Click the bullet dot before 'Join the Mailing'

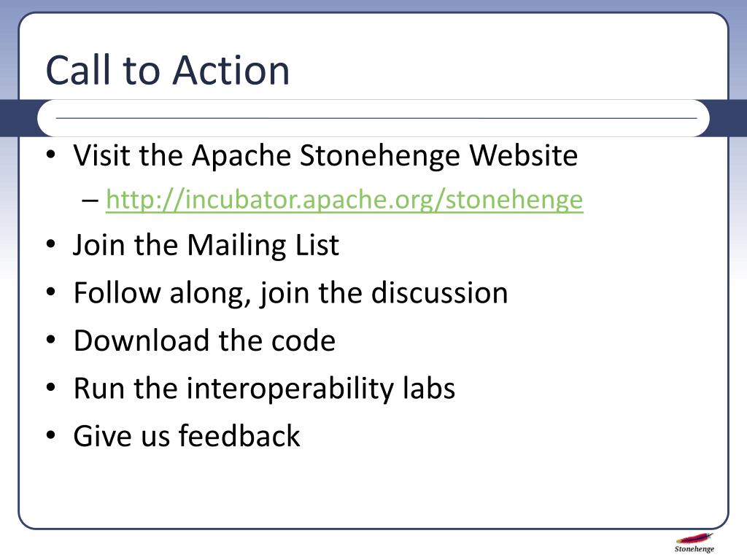[x=51, y=244]
